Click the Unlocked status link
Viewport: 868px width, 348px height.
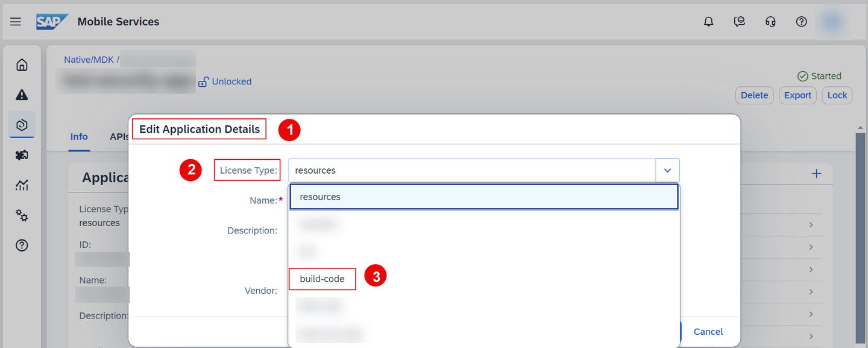[x=231, y=81]
